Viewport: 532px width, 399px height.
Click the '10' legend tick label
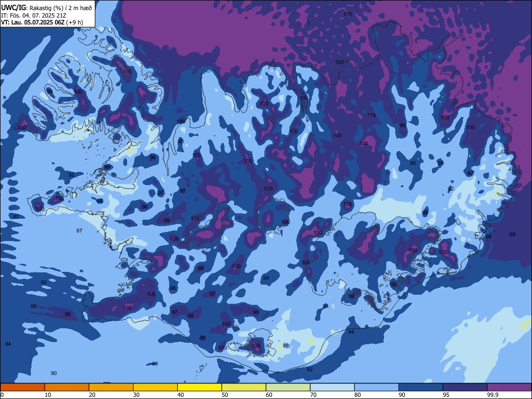(48, 395)
